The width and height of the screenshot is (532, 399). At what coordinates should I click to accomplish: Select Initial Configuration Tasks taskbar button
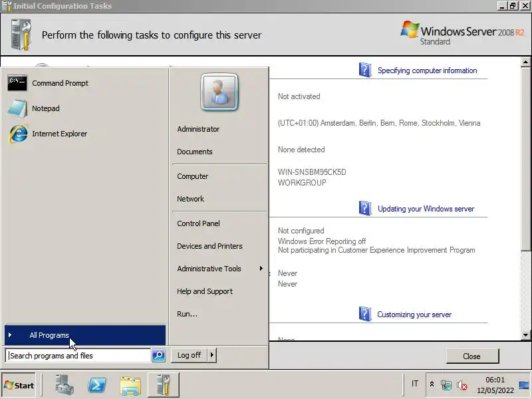[164, 385]
